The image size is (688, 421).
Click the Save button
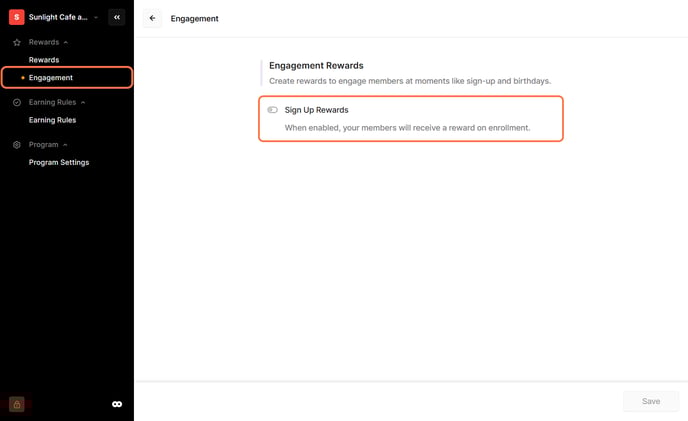click(651, 401)
